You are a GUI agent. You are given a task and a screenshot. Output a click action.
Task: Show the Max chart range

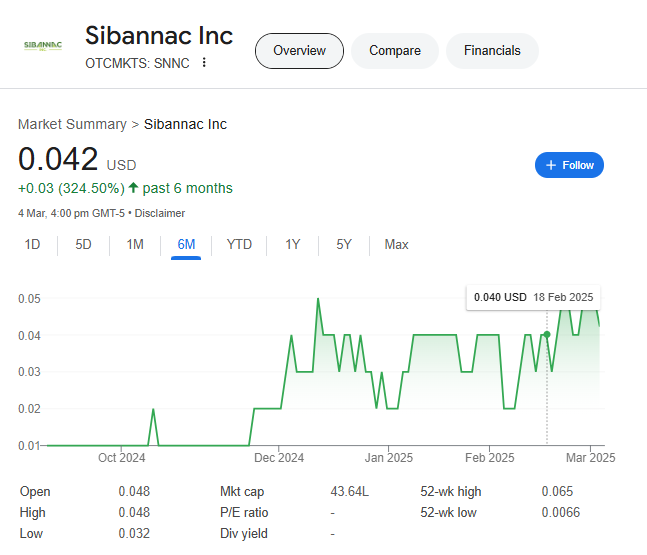click(396, 244)
